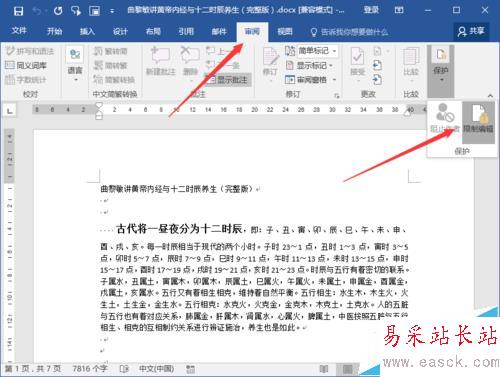Click page indicator 第1页,共7页 in status bar

pyautogui.click(x=33, y=369)
